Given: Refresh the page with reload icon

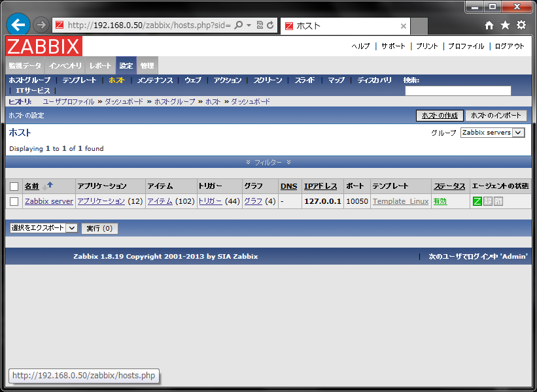Looking at the screenshot, I should coord(270,25).
